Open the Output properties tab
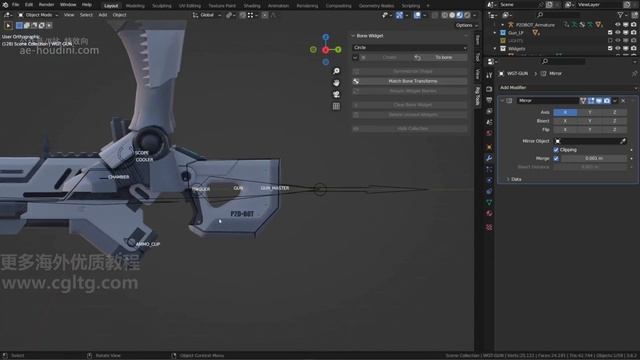Screen dimensions: 640x360 [x=489, y=100]
